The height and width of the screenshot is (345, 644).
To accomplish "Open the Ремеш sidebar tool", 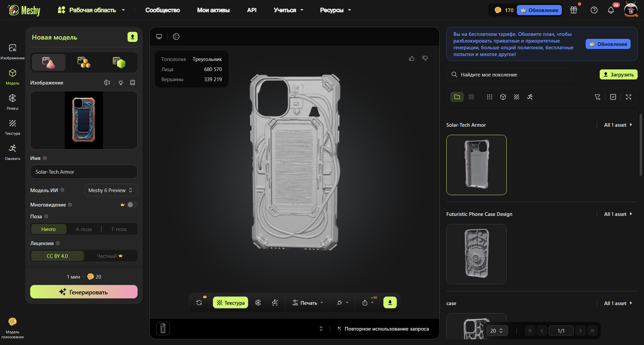I will tap(12, 102).
